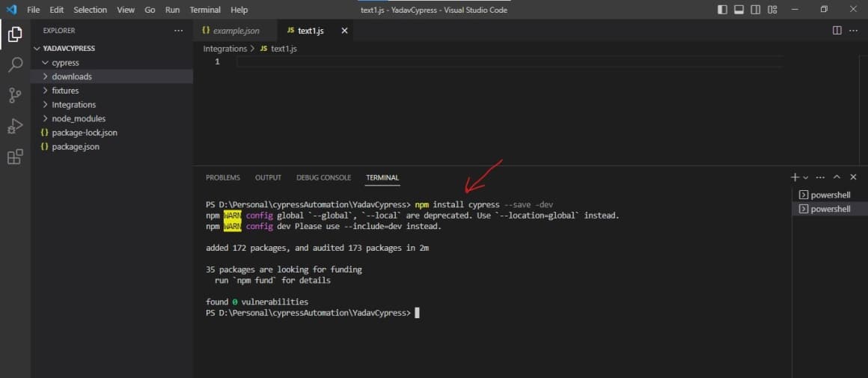
Task: Open the Go menu
Action: 150,10
